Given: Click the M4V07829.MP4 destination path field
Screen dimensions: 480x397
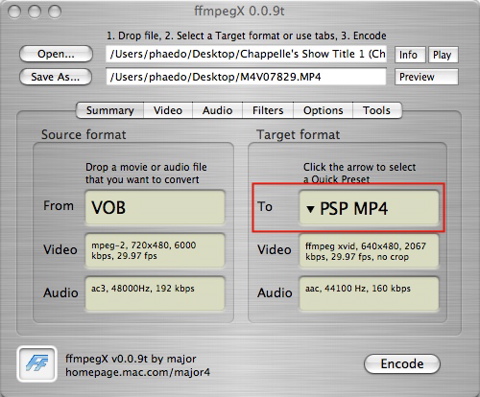Looking at the screenshot, I should [246, 77].
